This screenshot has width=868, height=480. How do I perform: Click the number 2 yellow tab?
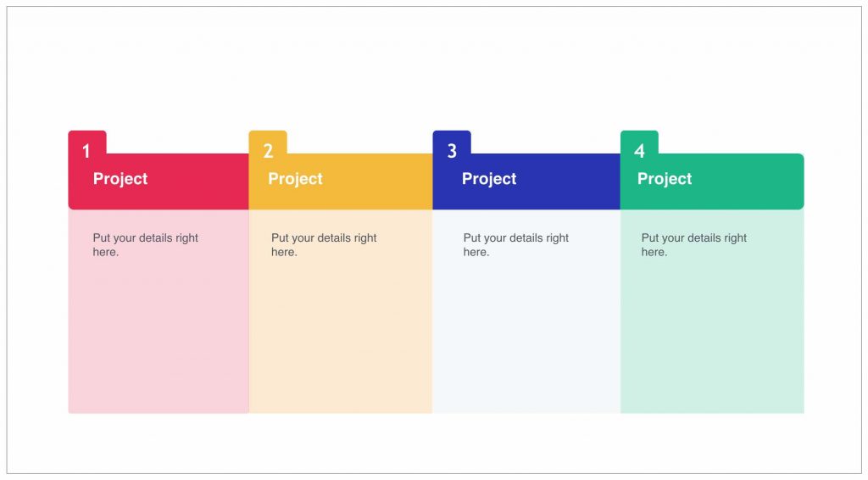coord(268,142)
